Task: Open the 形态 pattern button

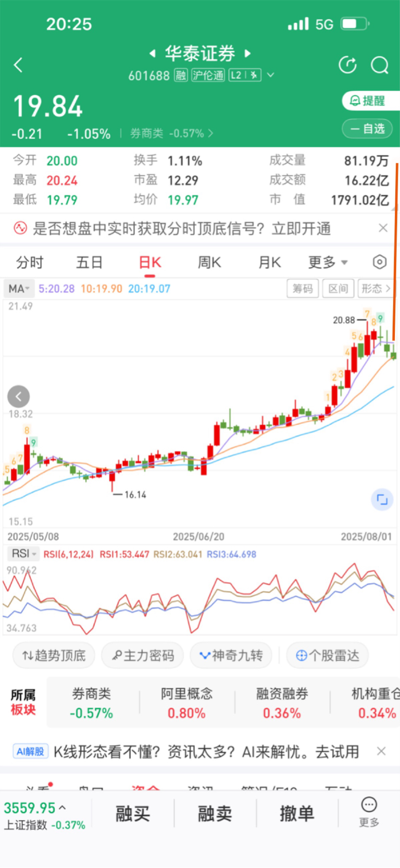Action: tap(376, 288)
